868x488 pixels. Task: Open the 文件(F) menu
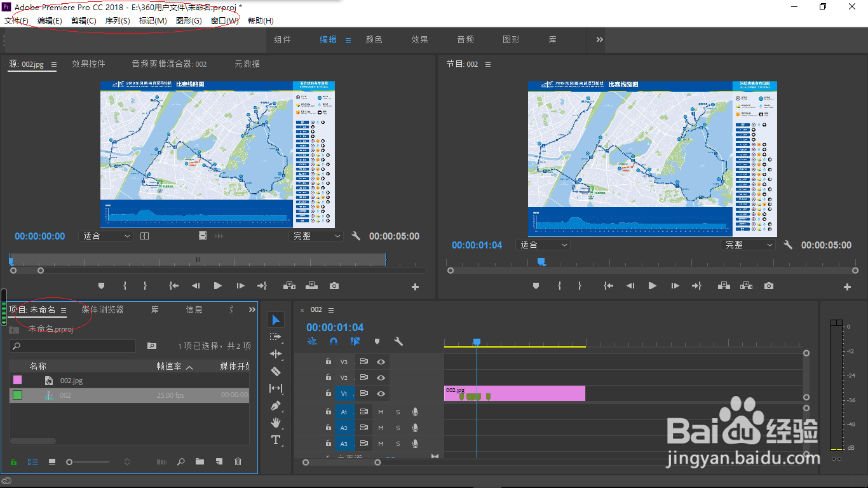click(x=17, y=21)
